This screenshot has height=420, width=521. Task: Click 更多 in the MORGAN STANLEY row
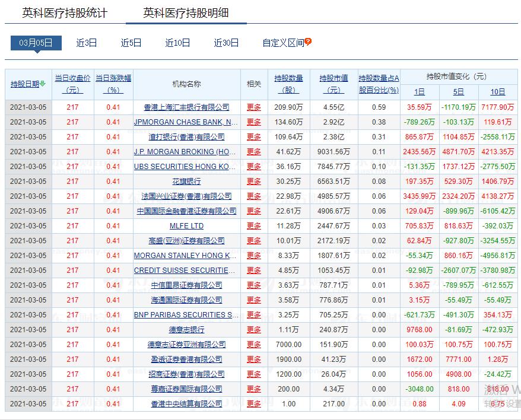[254, 256]
